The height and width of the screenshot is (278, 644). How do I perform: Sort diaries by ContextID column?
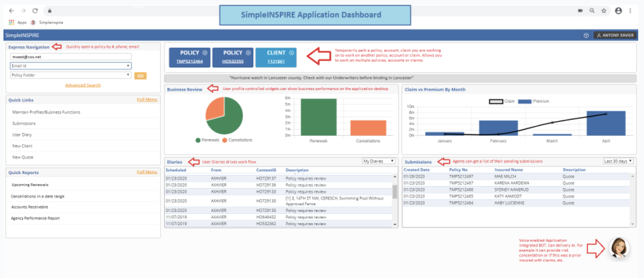tap(265, 170)
